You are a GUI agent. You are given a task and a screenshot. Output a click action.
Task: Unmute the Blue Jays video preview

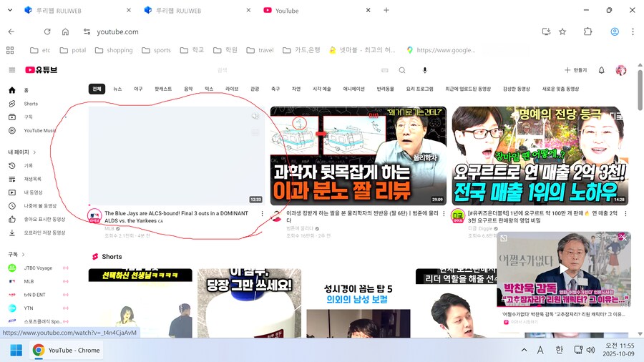click(255, 116)
